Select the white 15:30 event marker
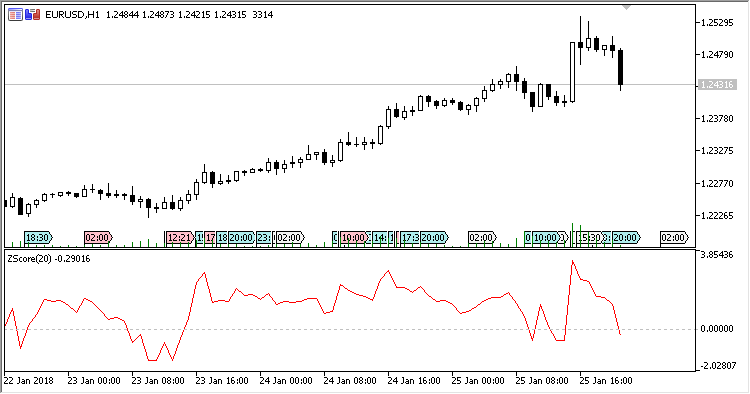Image resolution: width=750 pixels, height=394 pixels. (x=589, y=238)
